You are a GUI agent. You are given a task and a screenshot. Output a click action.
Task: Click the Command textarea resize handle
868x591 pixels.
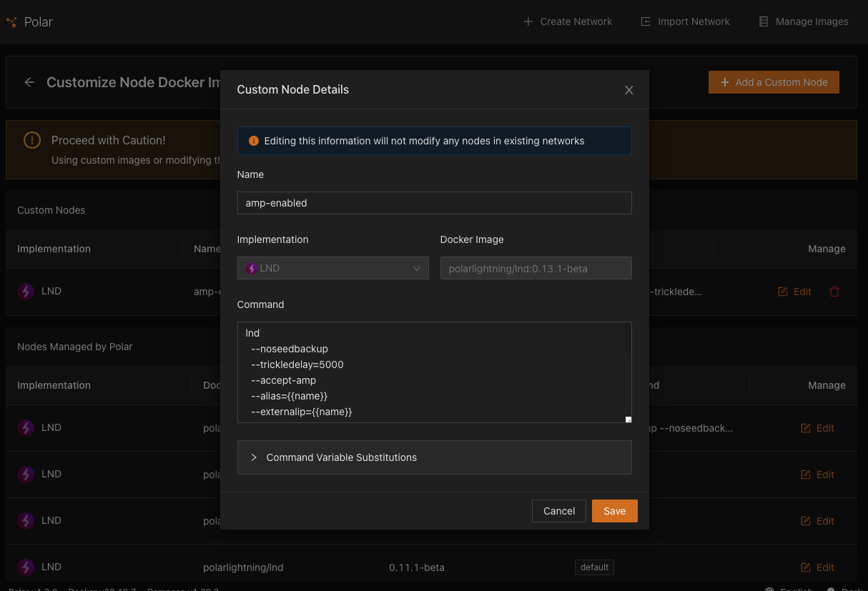[628, 419]
